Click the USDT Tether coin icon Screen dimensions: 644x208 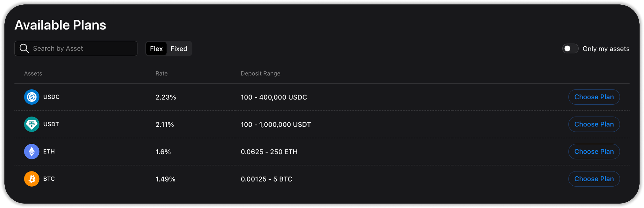click(32, 124)
